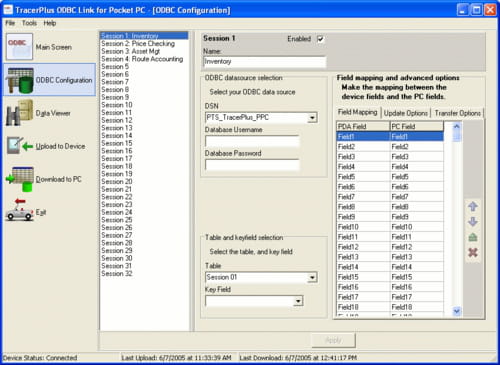
Task: Click the Main Screen label
Action: pos(54,47)
